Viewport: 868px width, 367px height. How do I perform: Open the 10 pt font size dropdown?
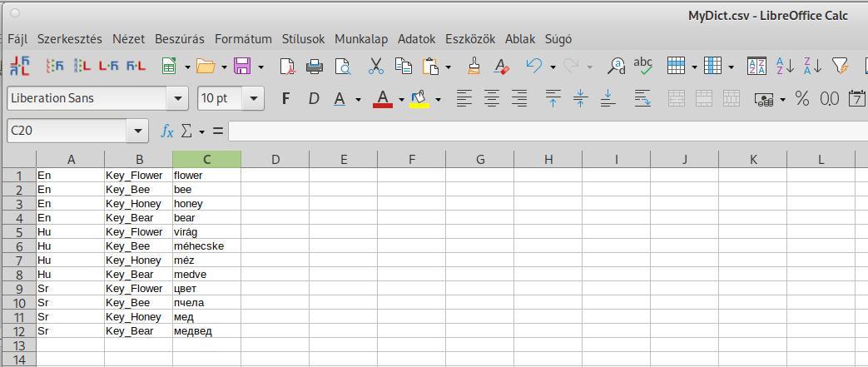(253, 99)
